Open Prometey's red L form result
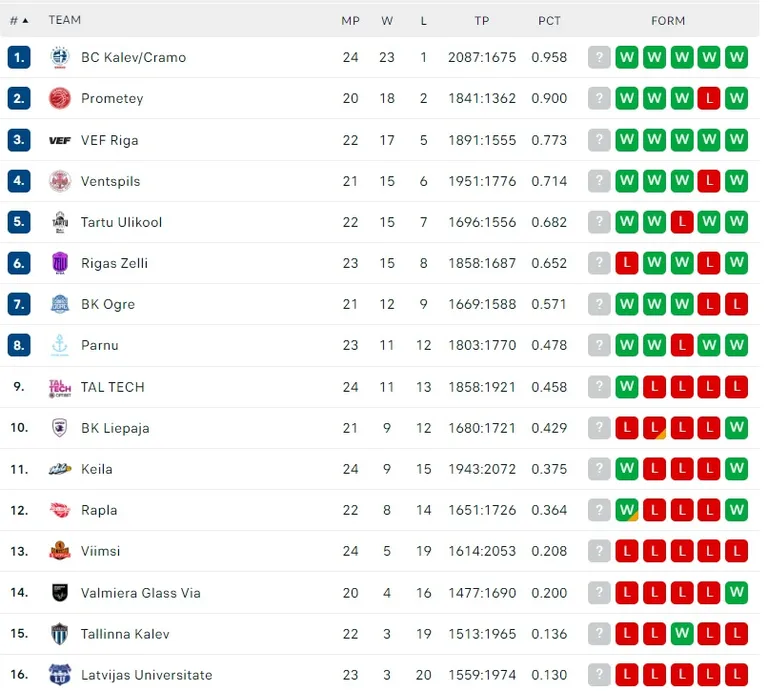This screenshot has height=691, width=768. pos(709,98)
